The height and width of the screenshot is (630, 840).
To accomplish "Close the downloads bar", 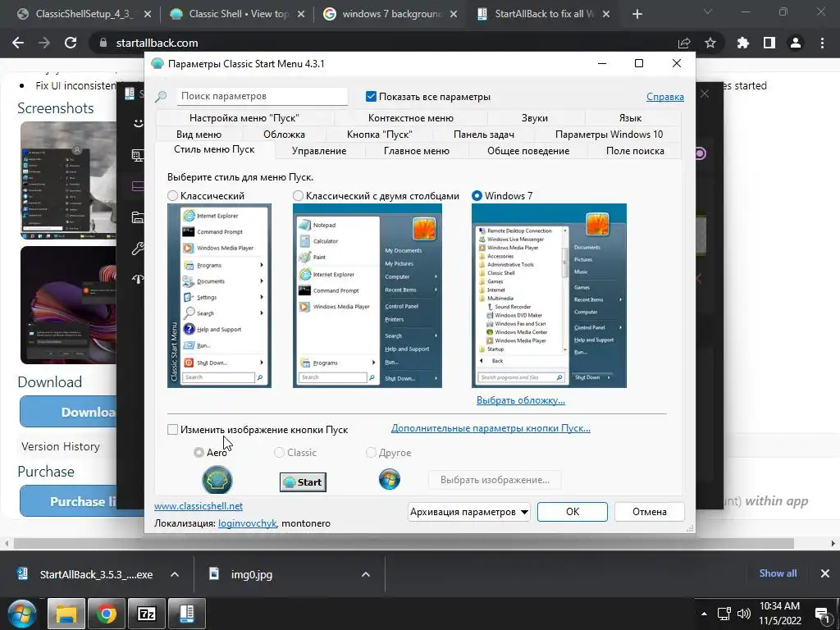I will click(825, 573).
